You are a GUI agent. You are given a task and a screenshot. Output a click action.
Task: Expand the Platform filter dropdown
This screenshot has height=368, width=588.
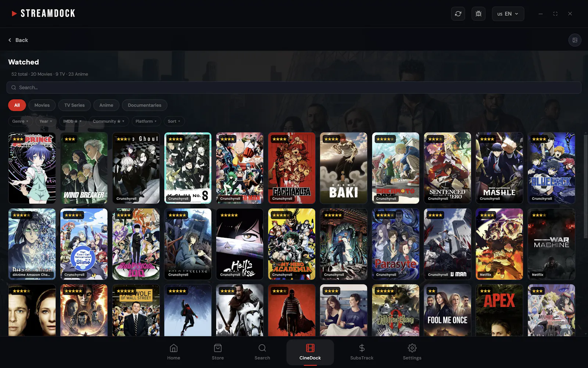146,121
